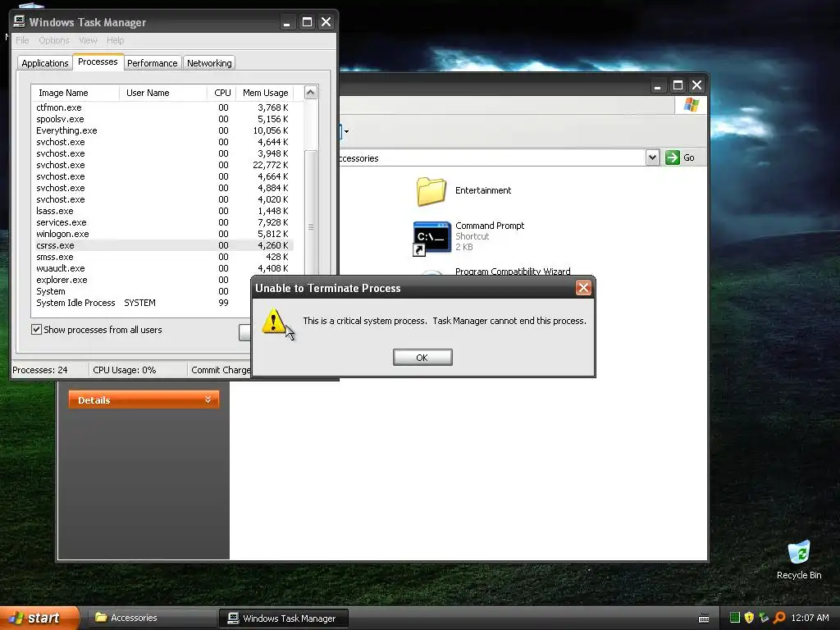Click the on-screen keyboard tray icon
Viewport: 840px width, 630px height.
pos(704,619)
